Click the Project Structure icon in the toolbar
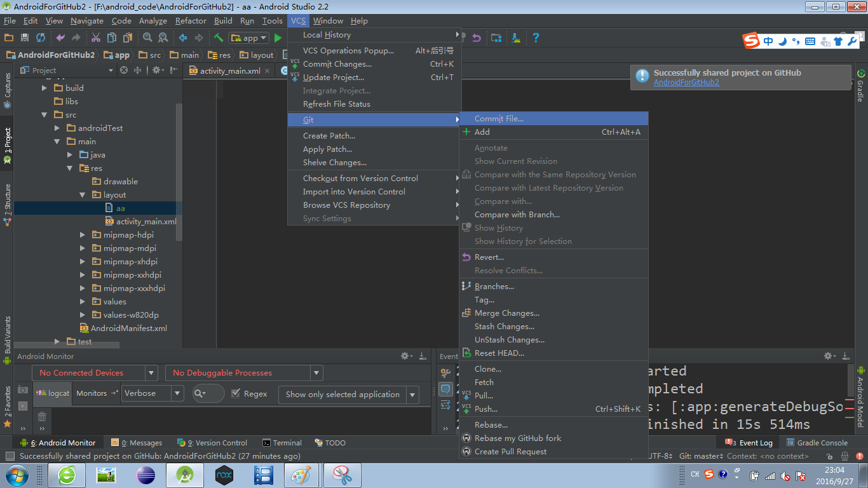This screenshot has height=488, width=868. point(496,38)
